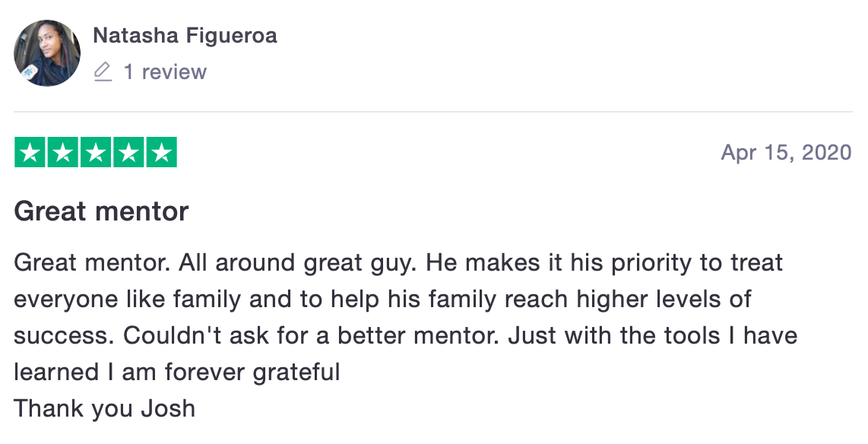
Task: Click the pencil icon beside the review count
Action: click(103, 72)
